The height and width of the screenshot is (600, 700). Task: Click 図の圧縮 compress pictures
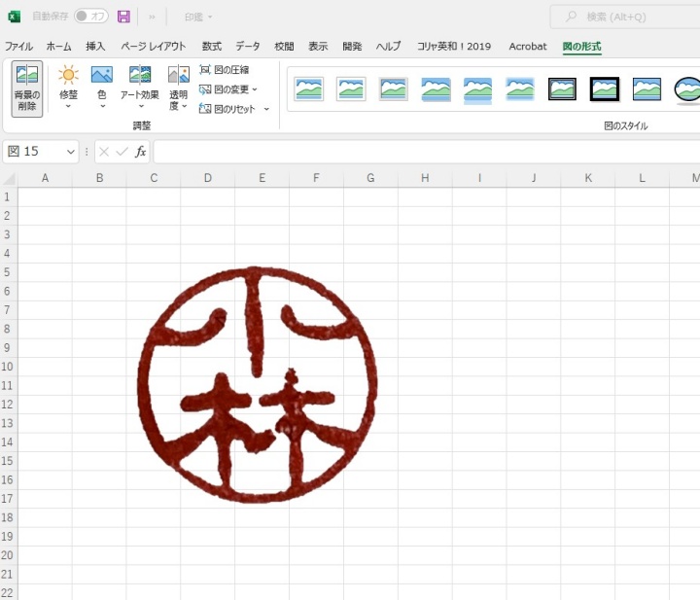pyautogui.click(x=225, y=70)
